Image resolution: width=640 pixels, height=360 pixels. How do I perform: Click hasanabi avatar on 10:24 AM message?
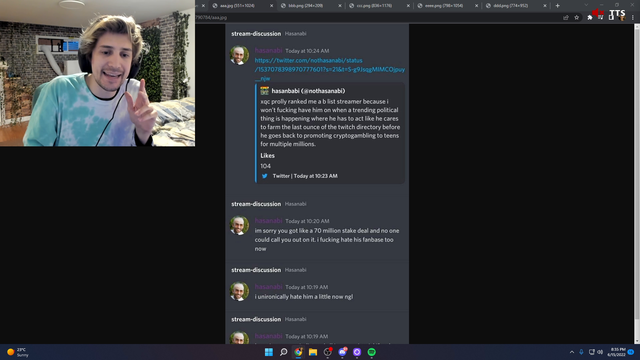(x=239, y=55)
